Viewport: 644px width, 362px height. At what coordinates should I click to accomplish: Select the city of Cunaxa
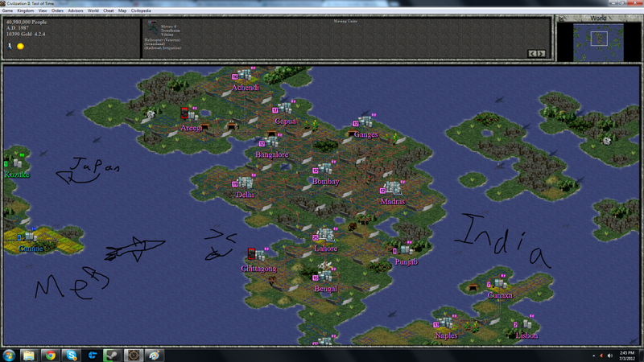pos(500,283)
